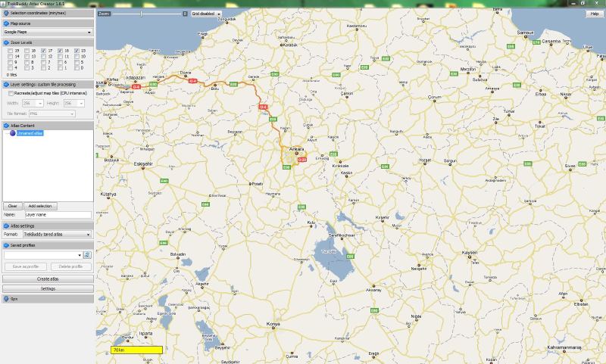Collapse the Atlas settings panel
Screen dimensions: 606x364
48,226
